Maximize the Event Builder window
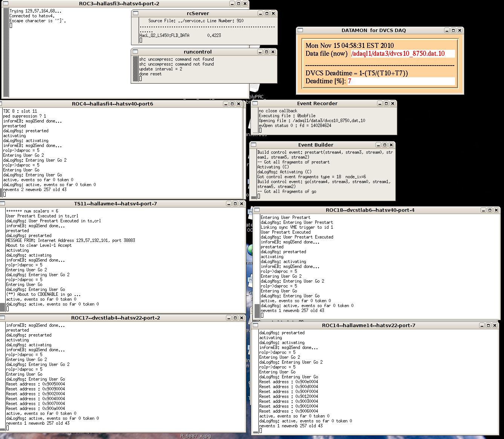Viewport: 504px width, 439px height. coord(385,145)
